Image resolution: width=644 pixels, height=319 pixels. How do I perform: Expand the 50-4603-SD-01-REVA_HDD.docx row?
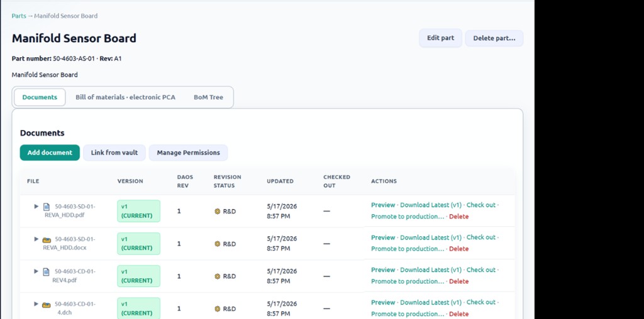tap(36, 239)
